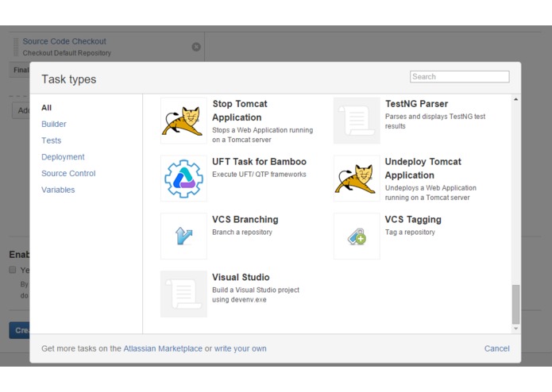Viewport: 552px width, 392px height.
Task: Click 'Branch a repository' description
Action: (x=242, y=232)
